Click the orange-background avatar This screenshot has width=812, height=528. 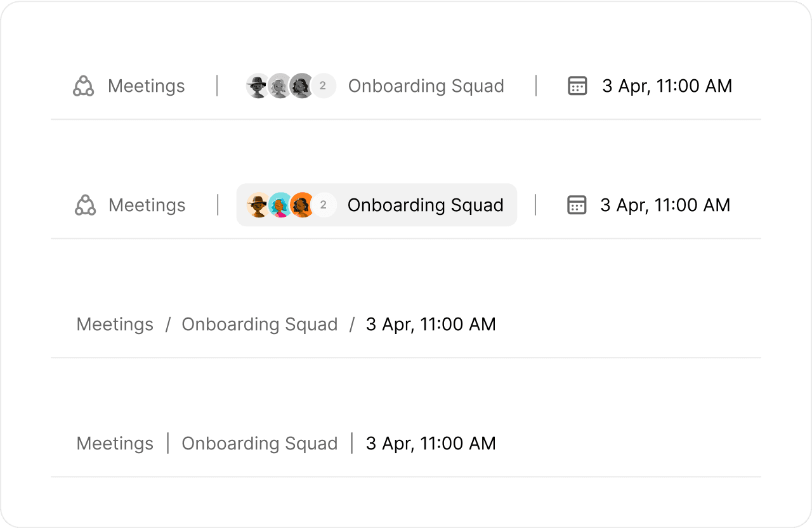[x=302, y=205]
